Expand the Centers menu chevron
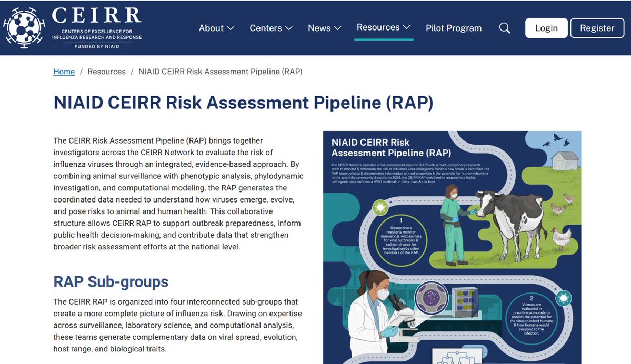631x364 pixels. point(289,28)
